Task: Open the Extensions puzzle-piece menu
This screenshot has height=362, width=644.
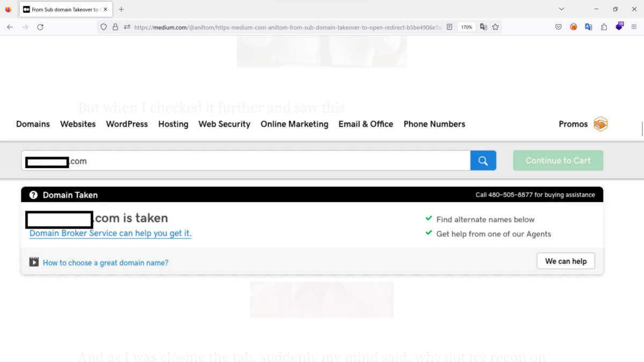Action: 604,27
